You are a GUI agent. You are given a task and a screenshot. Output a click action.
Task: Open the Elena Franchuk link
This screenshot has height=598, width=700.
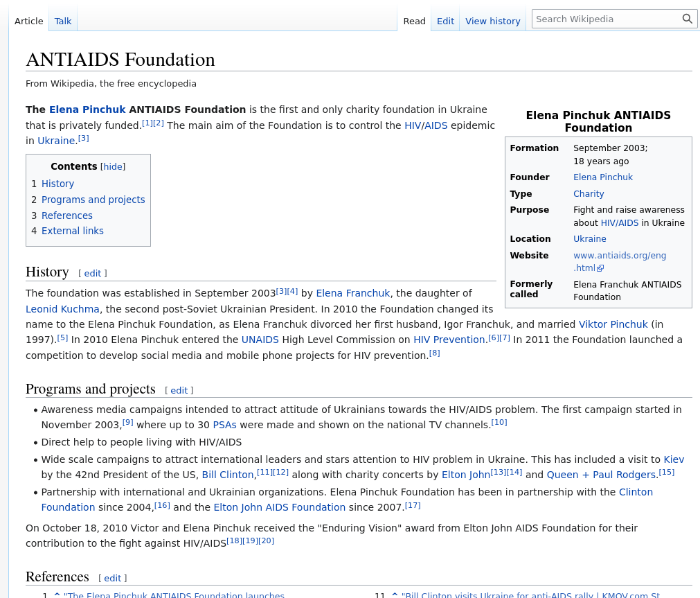353,293
